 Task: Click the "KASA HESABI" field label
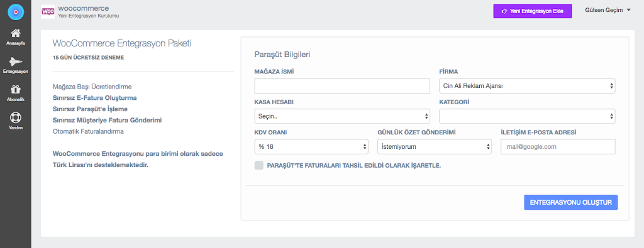click(x=274, y=102)
